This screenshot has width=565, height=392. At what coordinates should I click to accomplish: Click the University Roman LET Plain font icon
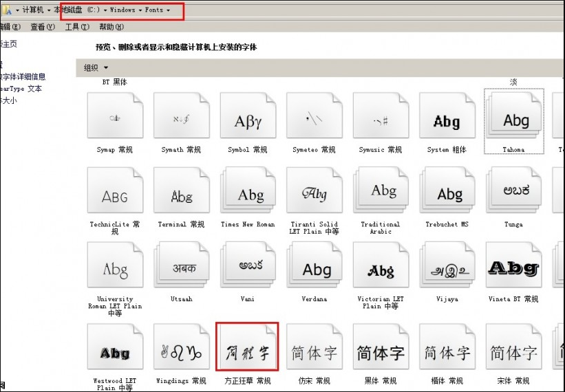click(115, 265)
